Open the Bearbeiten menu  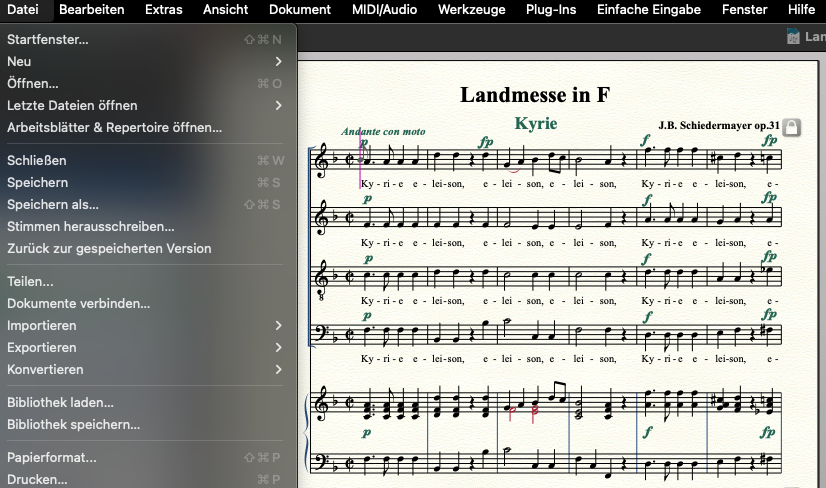(x=92, y=9)
